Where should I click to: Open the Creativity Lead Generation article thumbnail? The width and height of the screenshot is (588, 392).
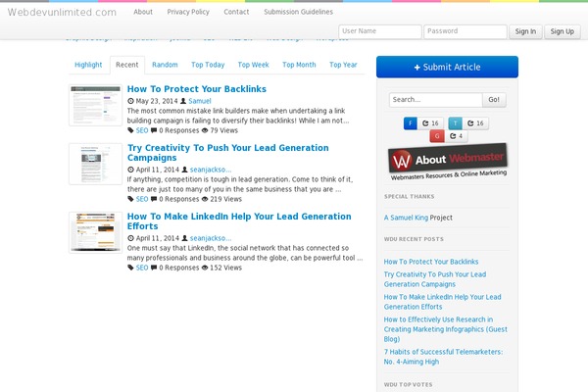tap(95, 164)
